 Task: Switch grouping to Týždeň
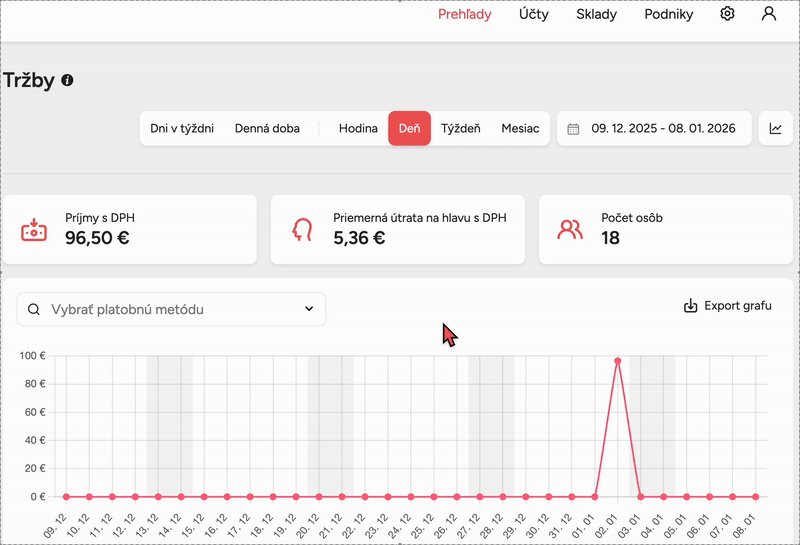[461, 128]
